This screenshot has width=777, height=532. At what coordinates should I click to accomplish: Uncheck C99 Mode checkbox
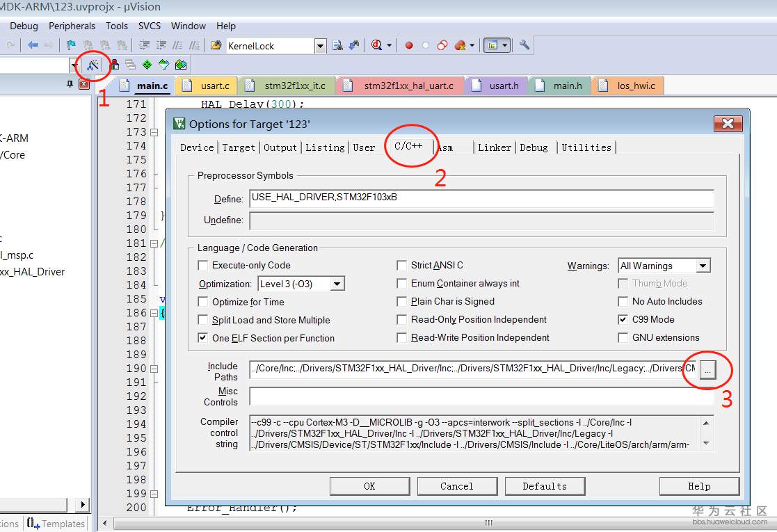tap(623, 319)
